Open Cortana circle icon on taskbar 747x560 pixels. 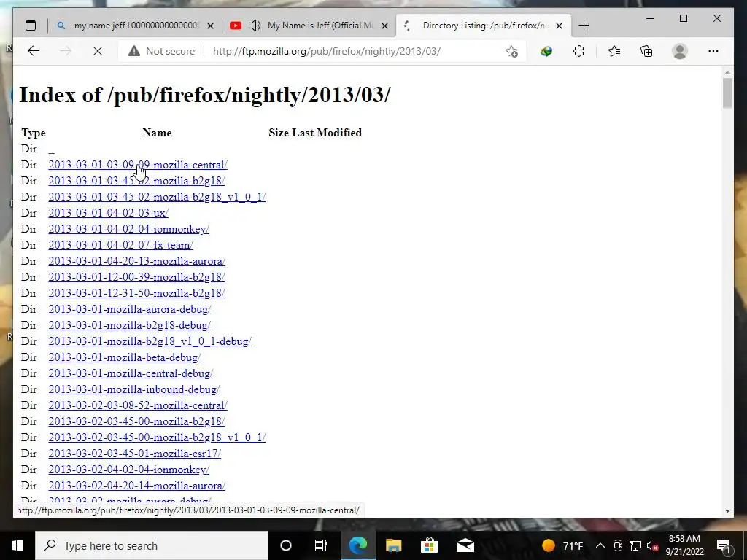286,545
